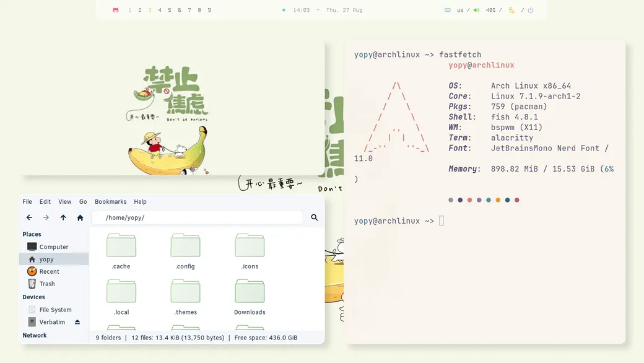Click the pink launcher icon in top bar
The image size is (644, 363).
pos(115,11)
